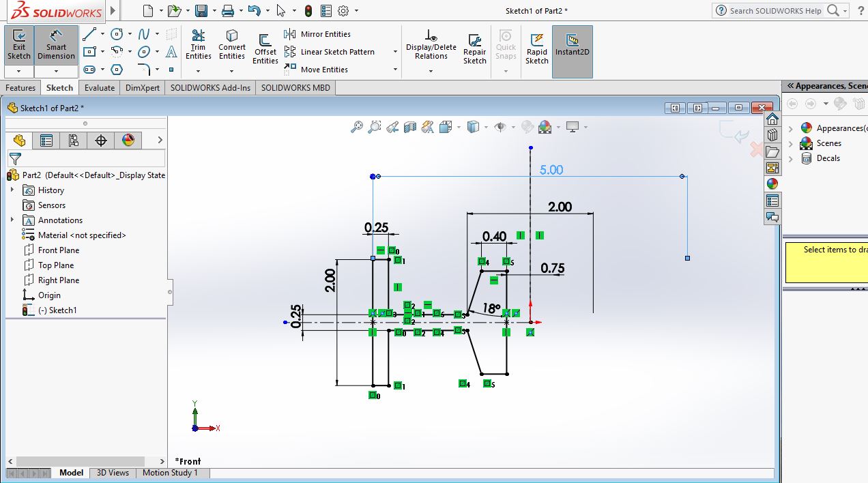
Task: Click Linear Sketch Pattern
Action: coord(330,52)
